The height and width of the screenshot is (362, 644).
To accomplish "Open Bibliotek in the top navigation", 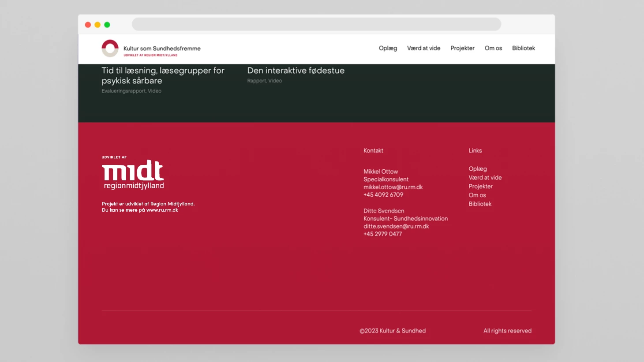I will [523, 48].
